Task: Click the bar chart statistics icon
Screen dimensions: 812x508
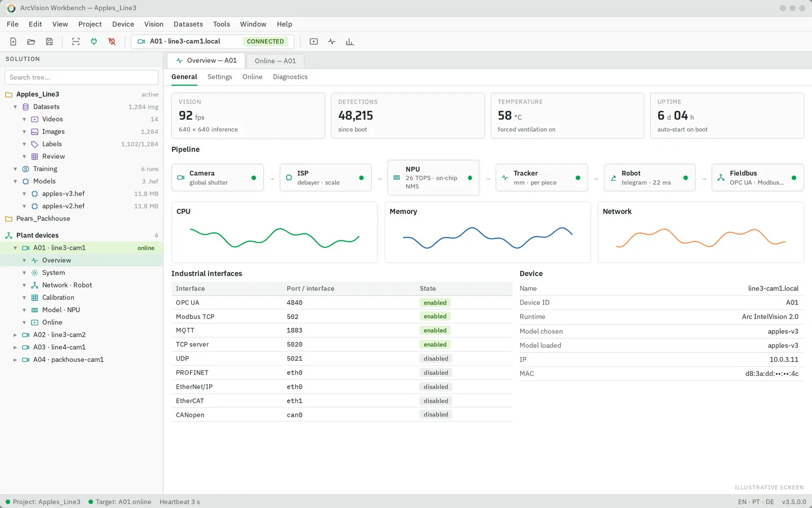Action: (x=350, y=42)
